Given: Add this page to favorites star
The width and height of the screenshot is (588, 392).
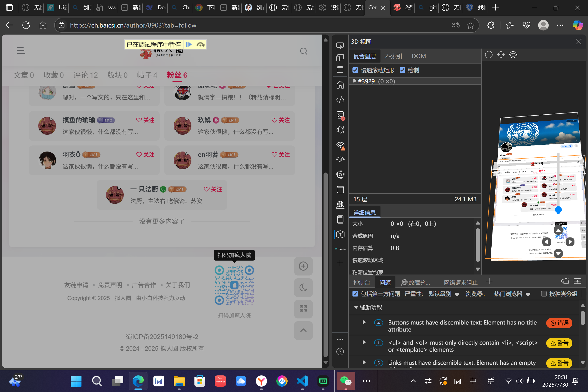Looking at the screenshot, I should coord(470,25).
